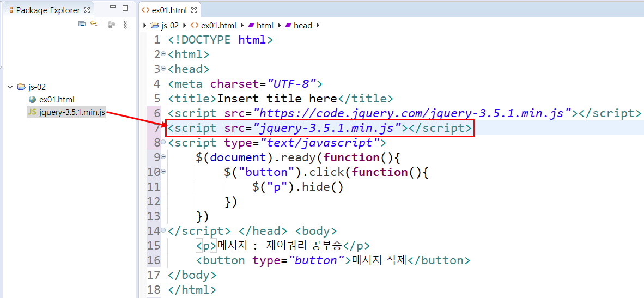The height and width of the screenshot is (298, 644).
Task: Click the "Insert title here" title text
Action: pyautogui.click(x=277, y=99)
